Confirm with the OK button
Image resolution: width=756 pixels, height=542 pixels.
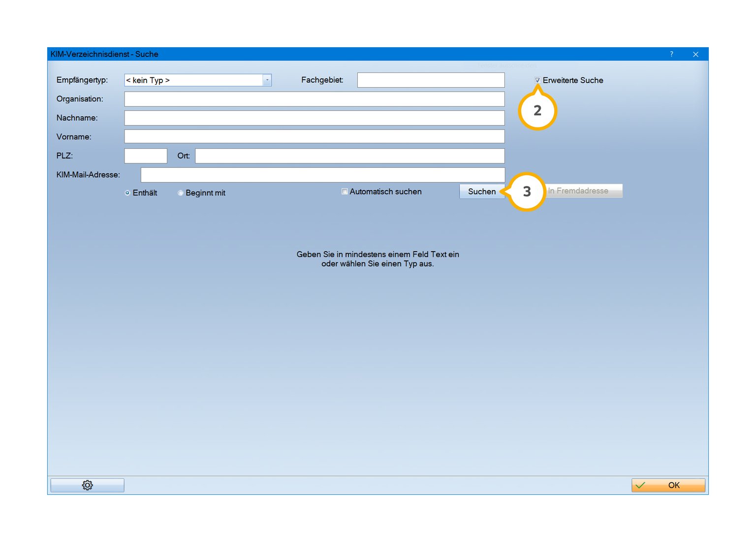[668, 485]
